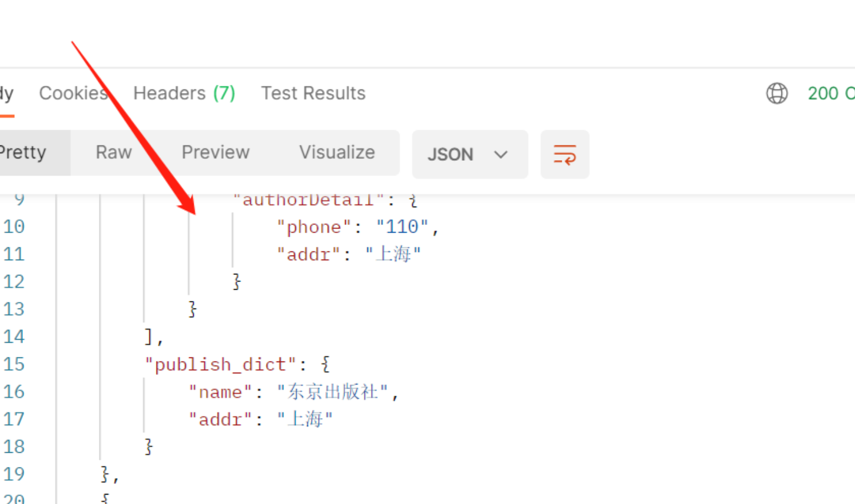Click line number 18
The width and height of the screenshot is (855, 504).
click(14, 447)
